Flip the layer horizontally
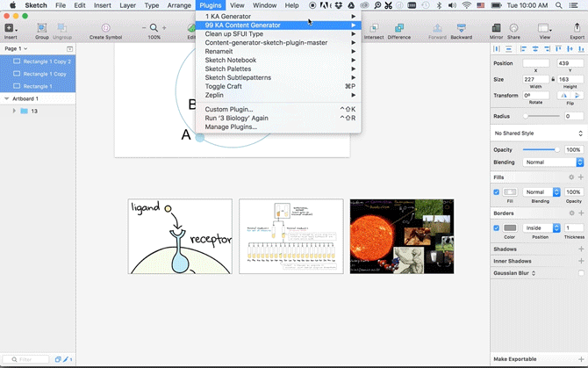 563,95
